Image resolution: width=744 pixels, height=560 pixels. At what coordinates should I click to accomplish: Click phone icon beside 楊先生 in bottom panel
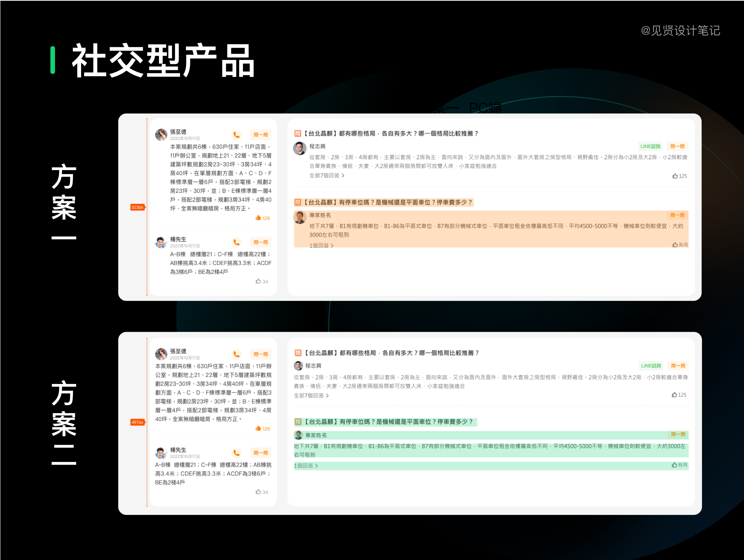pos(236,453)
